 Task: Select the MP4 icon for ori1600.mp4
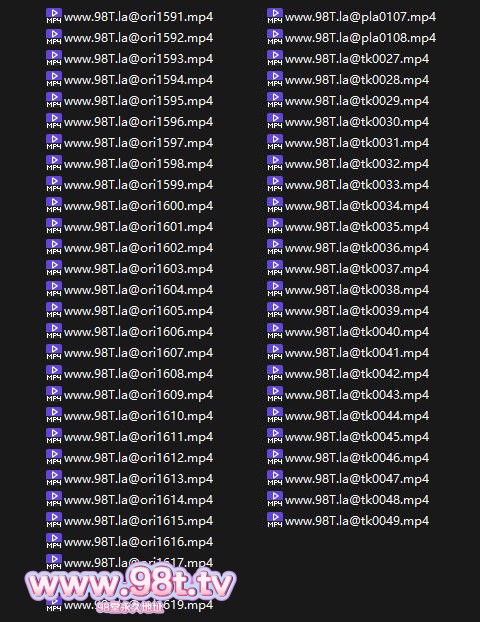coord(54,205)
